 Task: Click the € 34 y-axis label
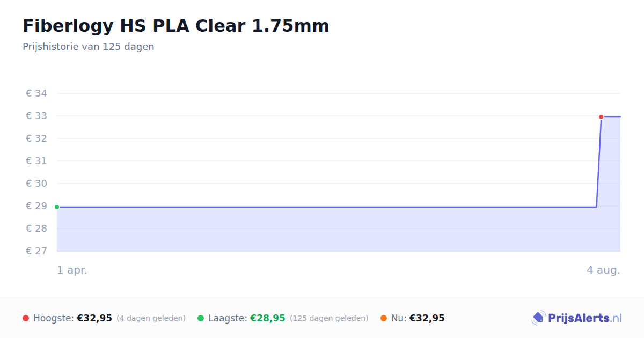pyautogui.click(x=36, y=93)
